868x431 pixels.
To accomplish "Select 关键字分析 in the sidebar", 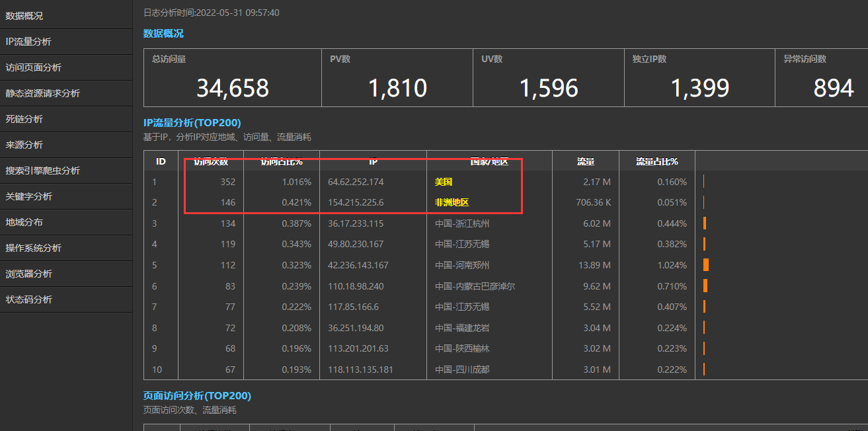I will click(x=29, y=196).
